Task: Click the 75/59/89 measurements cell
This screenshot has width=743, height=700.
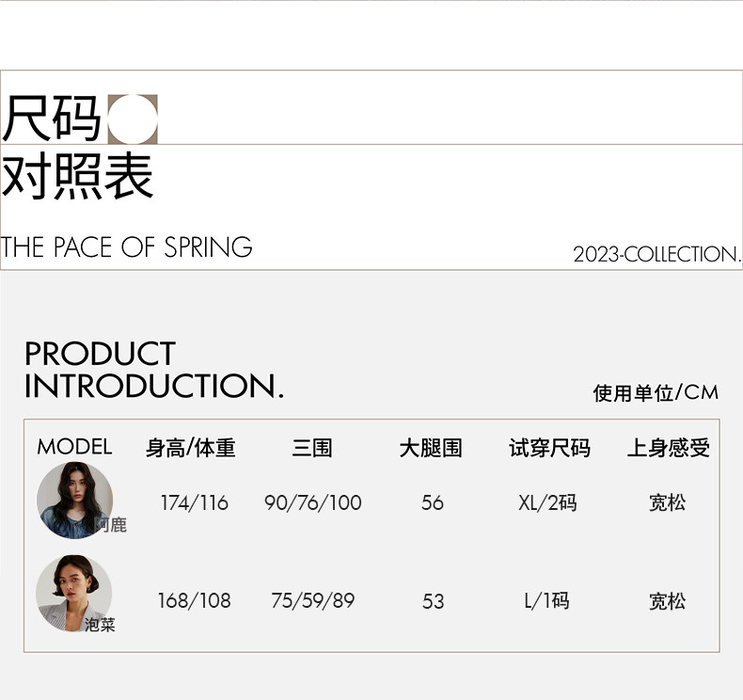Action: [x=312, y=600]
